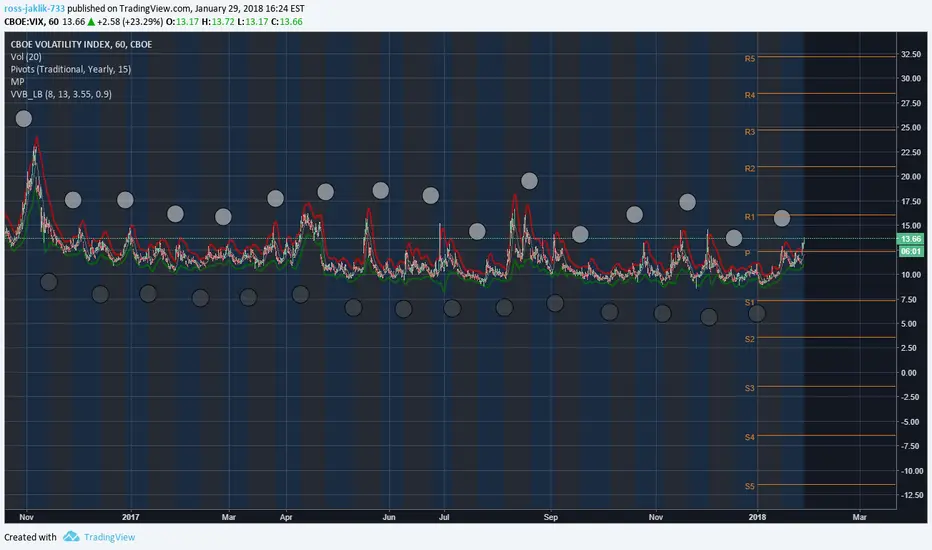Click the S3 pivot level label

click(x=750, y=388)
